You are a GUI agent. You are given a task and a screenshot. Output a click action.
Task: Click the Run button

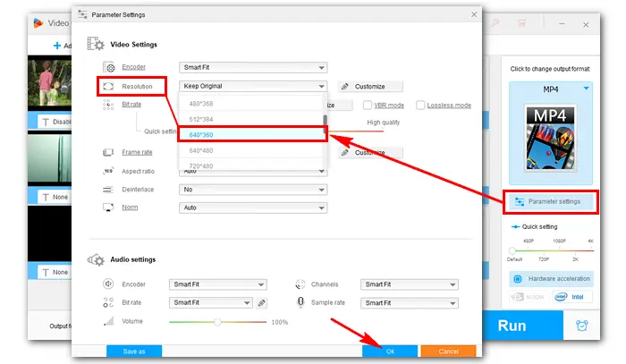522,326
